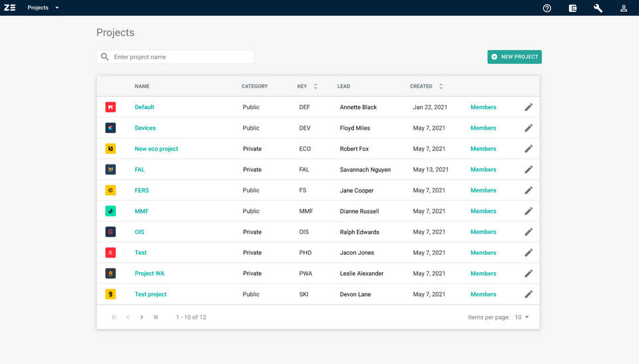Click the Devices project avatar icon
The height and width of the screenshot is (364, 639).
tap(110, 128)
